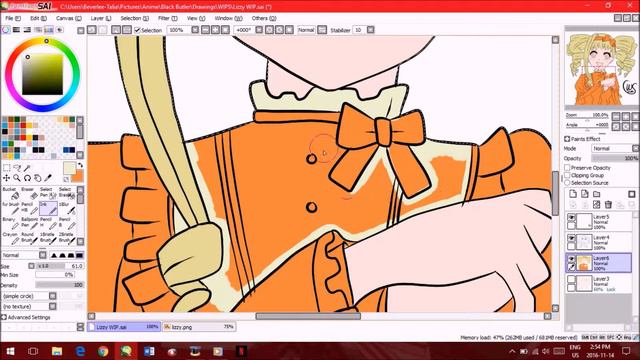640x360 pixels.
Task: Hide Layer6 with its eye toggle
Action: (x=571, y=259)
